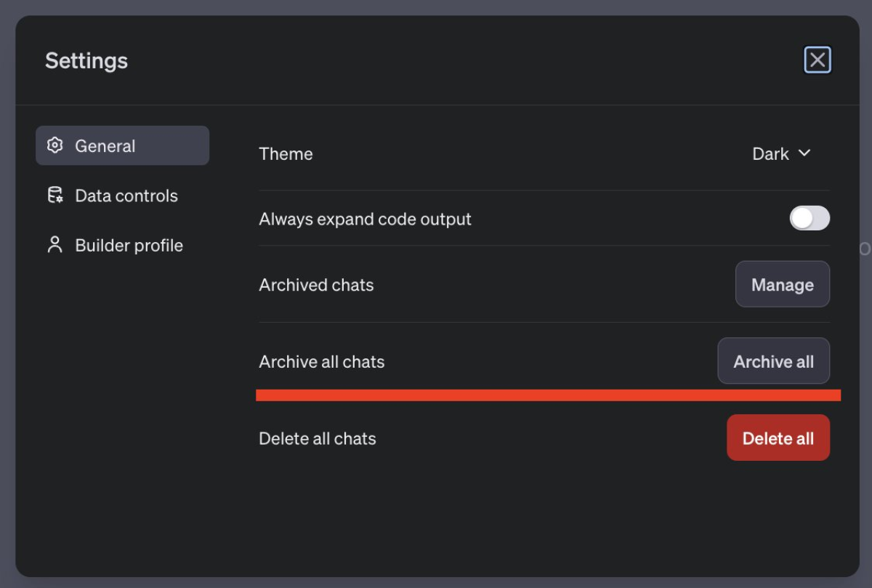Click the Archive all chats label text

click(x=321, y=362)
